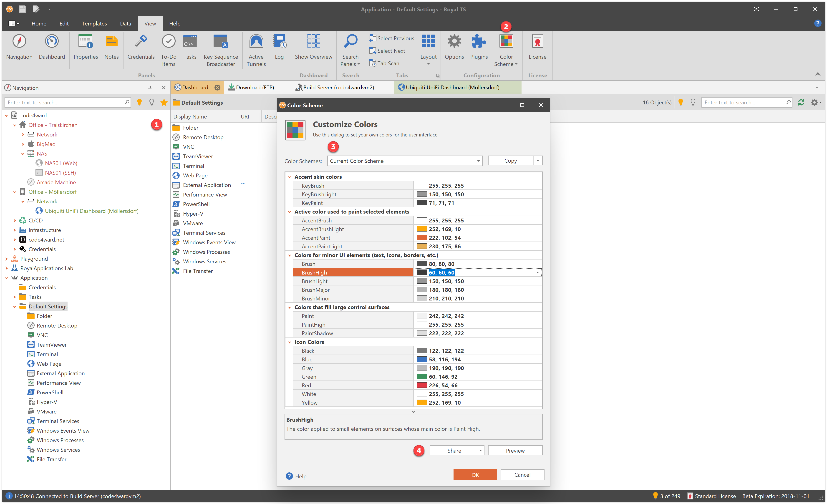827x504 pixels.
Task: Click Select Next tab command
Action: (387, 51)
